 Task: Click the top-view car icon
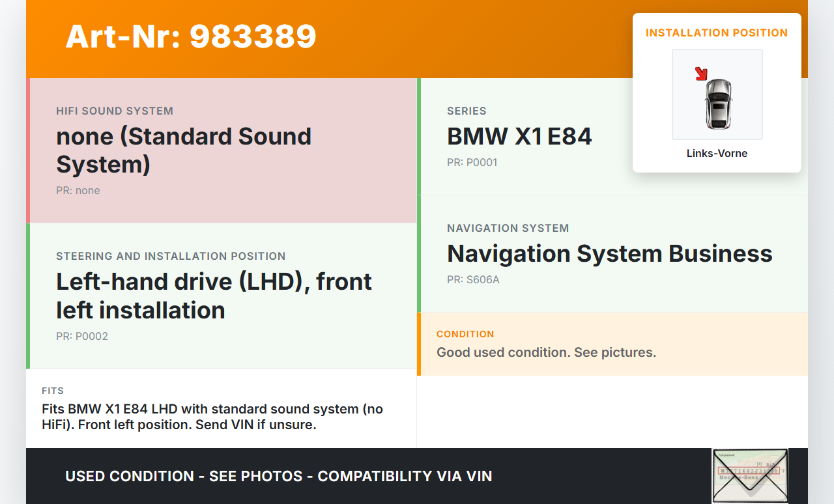coord(718,103)
